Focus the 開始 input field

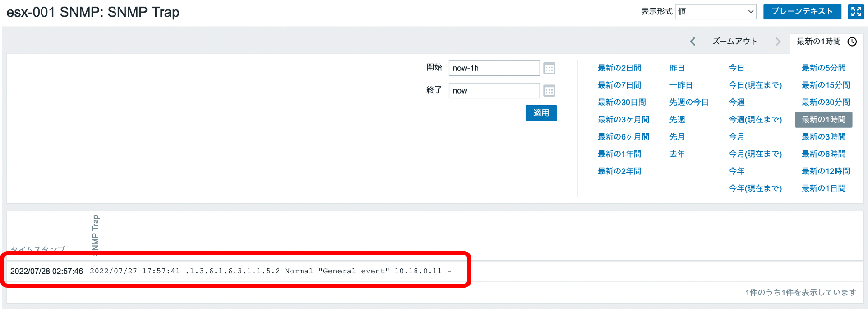click(494, 68)
